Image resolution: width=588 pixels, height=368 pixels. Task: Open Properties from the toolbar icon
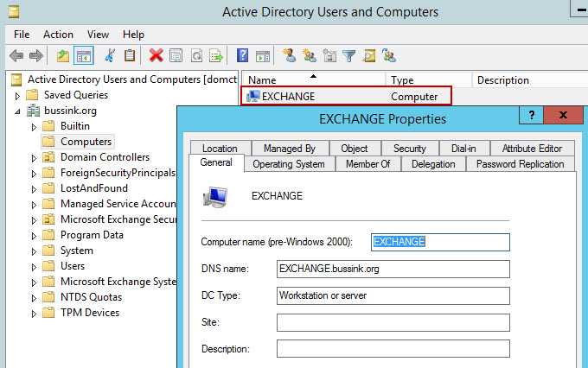pyautogui.click(x=176, y=56)
